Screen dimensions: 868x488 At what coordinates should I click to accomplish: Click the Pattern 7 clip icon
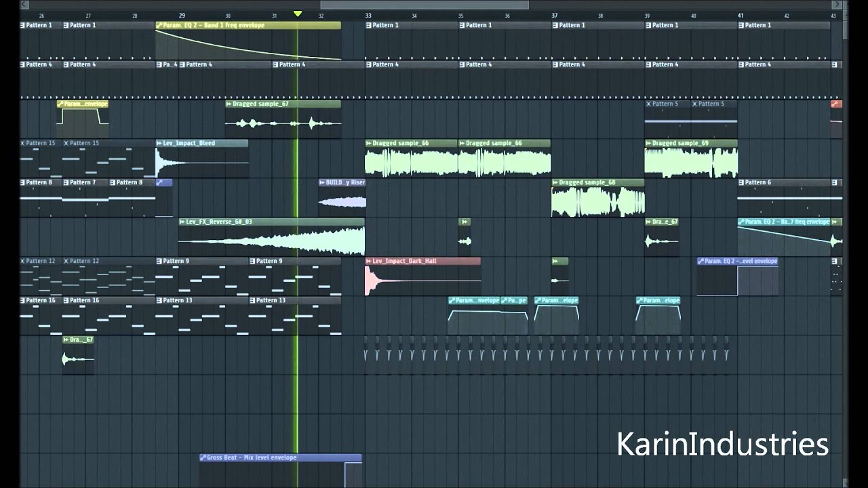click(x=66, y=183)
